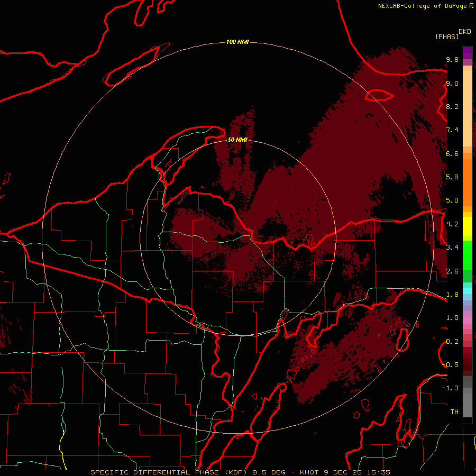Click the 7.4 value on color scale
The image size is (476, 476).
pos(452,130)
